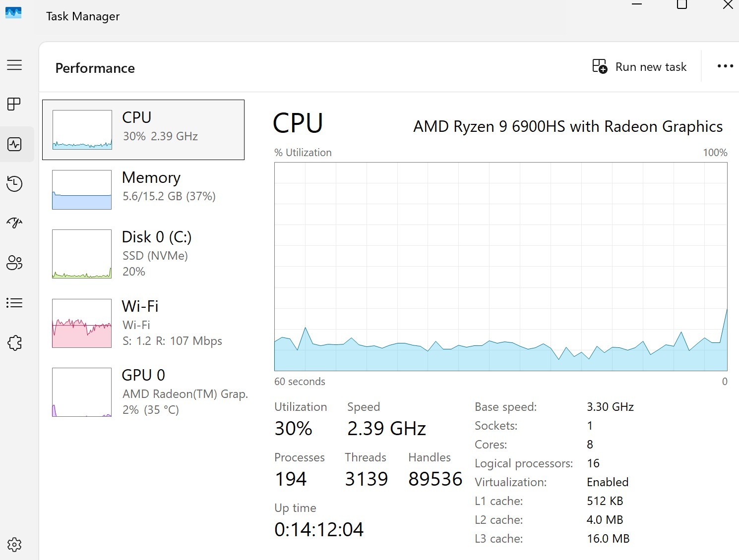Go to the Processes page icon

click(14, 104)
